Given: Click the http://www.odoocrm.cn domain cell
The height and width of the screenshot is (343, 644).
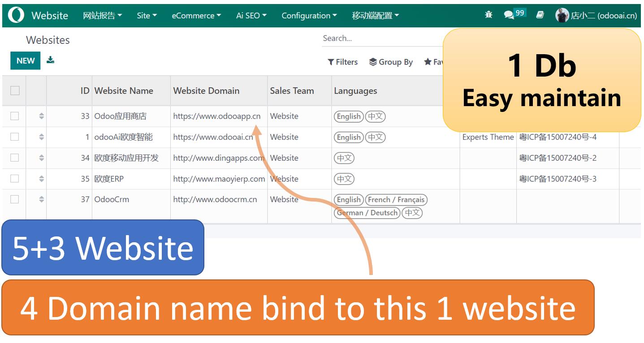Looking at the screenshot, I should tap(215, 199).
